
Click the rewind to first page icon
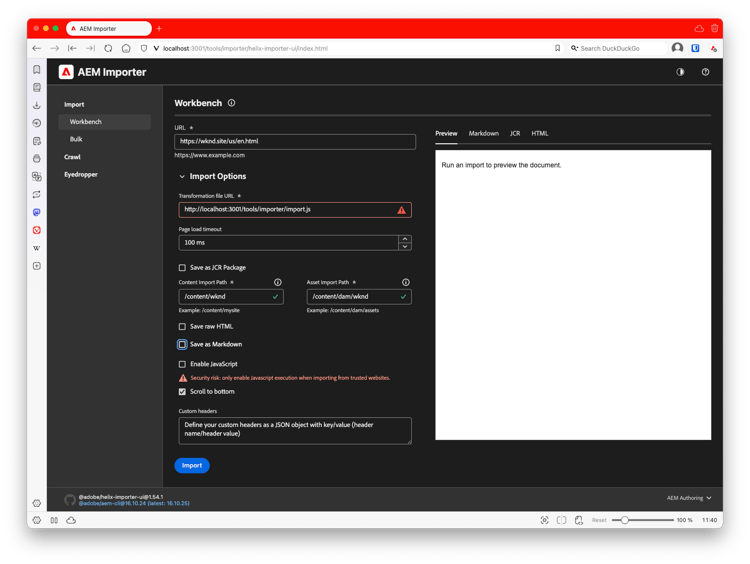click(x=72, y=48)
